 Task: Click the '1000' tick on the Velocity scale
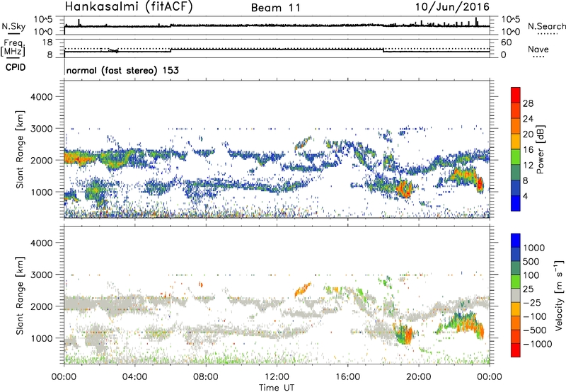coord(534,248)
